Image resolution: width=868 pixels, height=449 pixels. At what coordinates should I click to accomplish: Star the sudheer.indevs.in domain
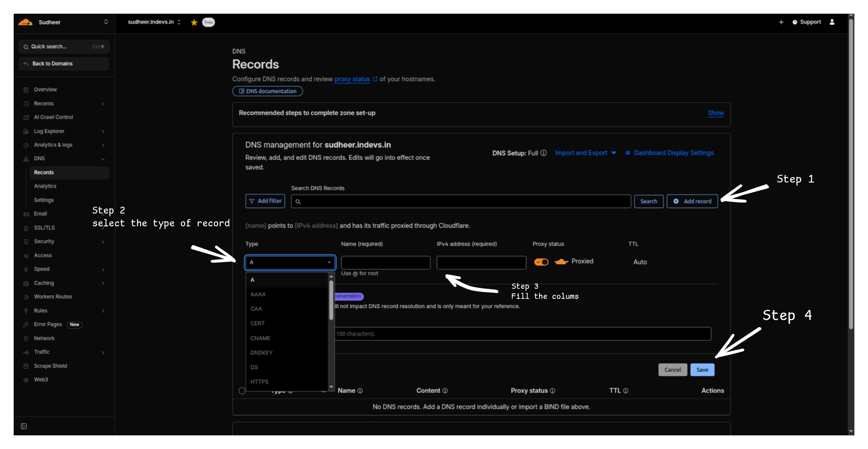(x=194, y=22)
